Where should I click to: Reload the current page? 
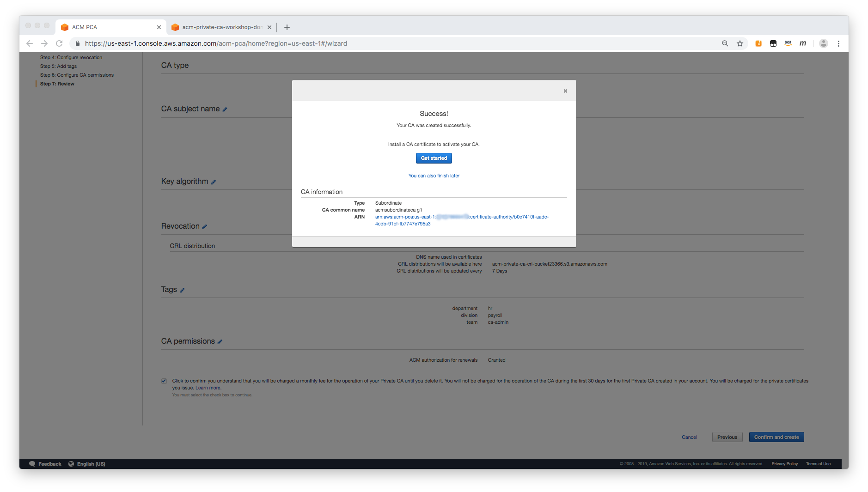click(59, 43)
